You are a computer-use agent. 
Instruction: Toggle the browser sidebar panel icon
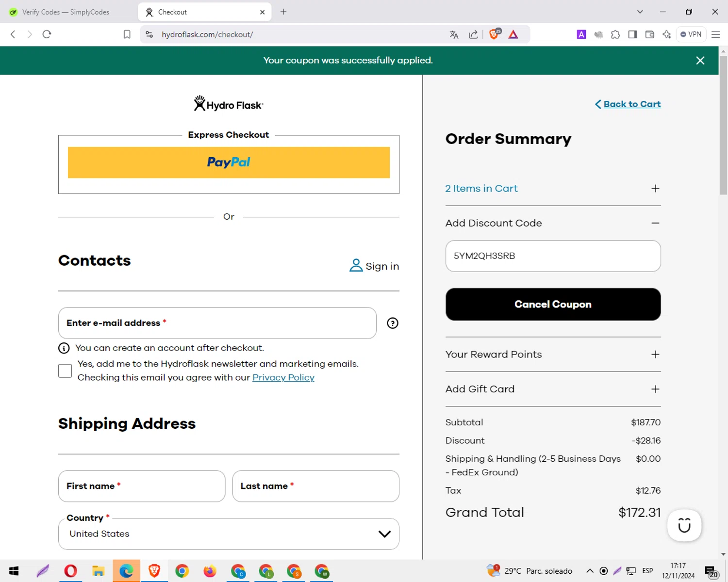(x=632, y=34)
